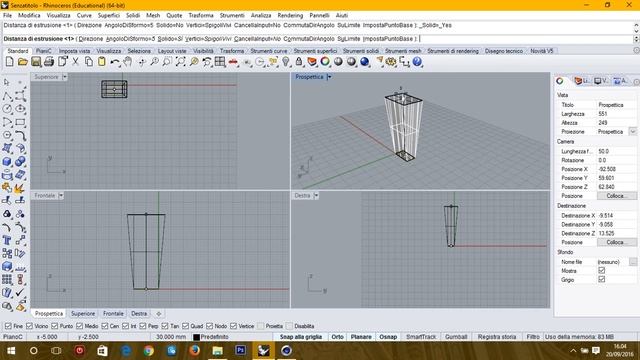Image resolution: width=640 pixels, height=360 pixels.
Task: Edit the Lunghezza focale value 50.0
Action: [616, 151]
